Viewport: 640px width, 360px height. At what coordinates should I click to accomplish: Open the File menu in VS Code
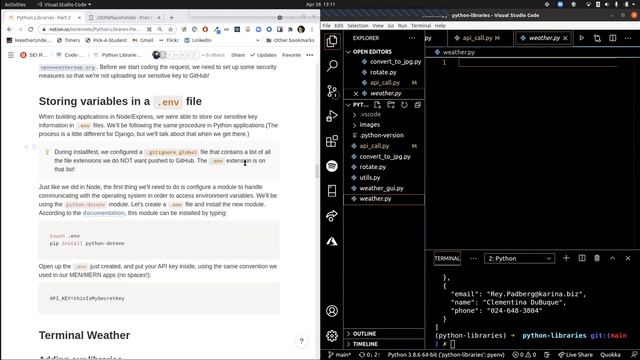click(x=326, y=25)
